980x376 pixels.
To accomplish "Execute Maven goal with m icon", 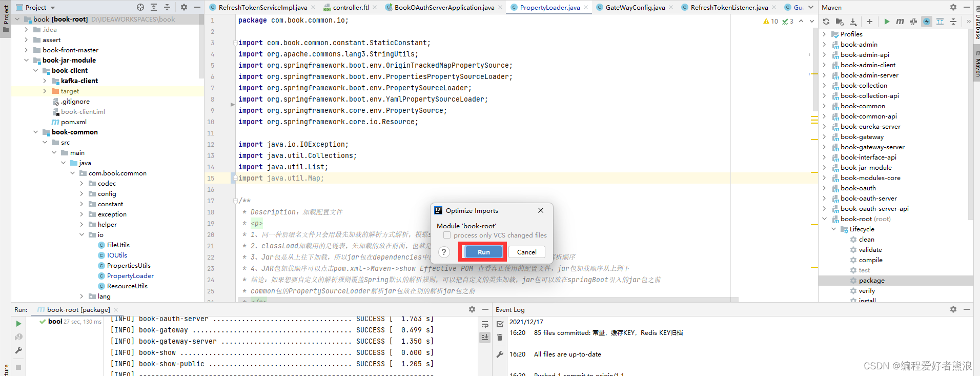I will point(900,22).
